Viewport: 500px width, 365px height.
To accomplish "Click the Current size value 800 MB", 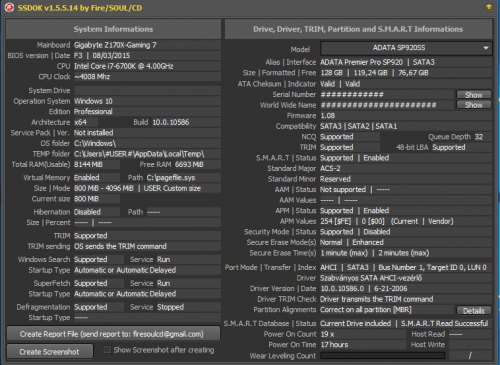I will (x=97, y=199).
